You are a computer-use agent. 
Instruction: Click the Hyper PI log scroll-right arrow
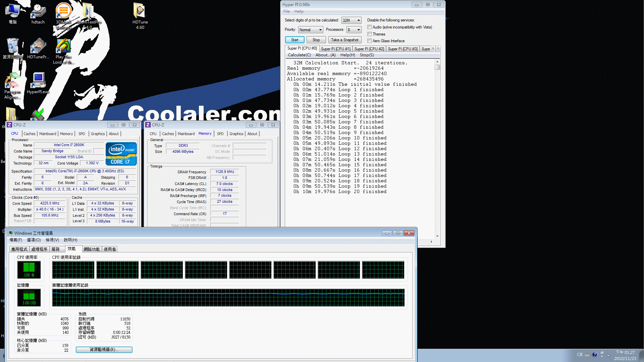[x=431, y=241]
